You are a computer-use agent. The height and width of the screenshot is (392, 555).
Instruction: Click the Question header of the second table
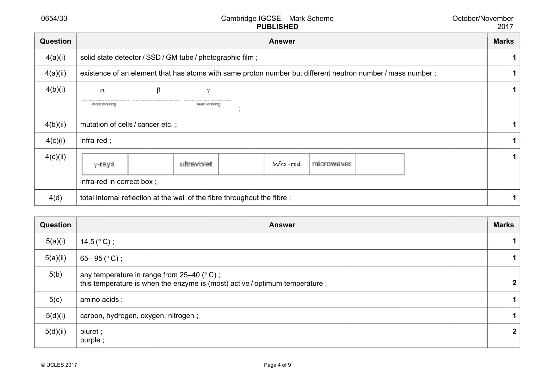[56, 225]
